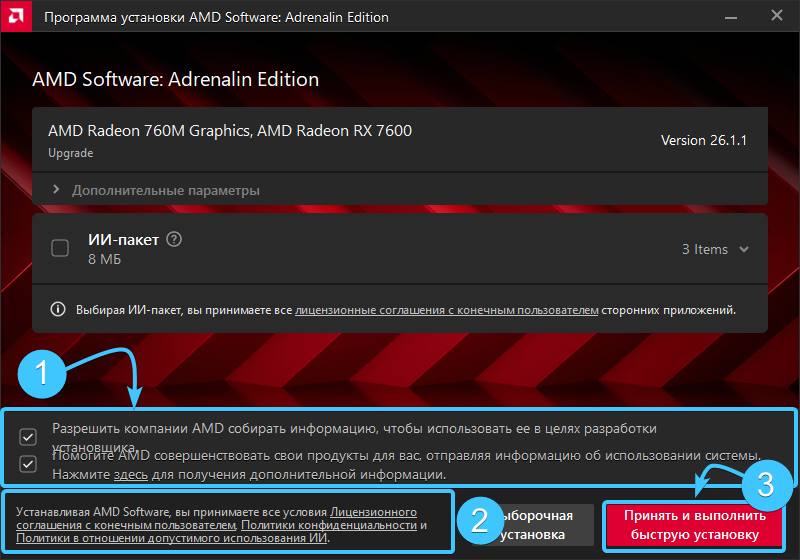The height and width of the screenshot is (560, 800).
Task: Click Принять и выполнить быструю установку
Action: click(x=695, y=525)
